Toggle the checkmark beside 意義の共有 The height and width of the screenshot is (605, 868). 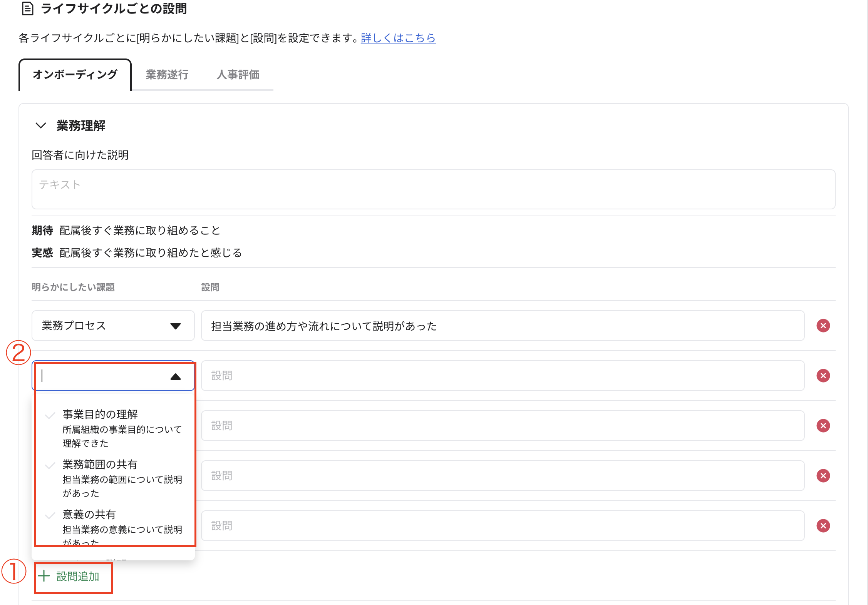[x=50, y=516]
